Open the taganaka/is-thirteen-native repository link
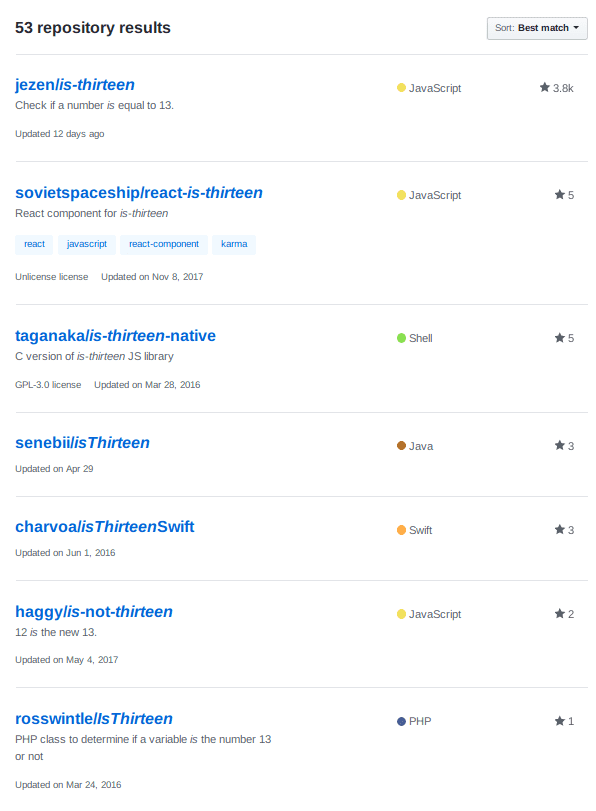The image size is (596, 811). [115, 336]
